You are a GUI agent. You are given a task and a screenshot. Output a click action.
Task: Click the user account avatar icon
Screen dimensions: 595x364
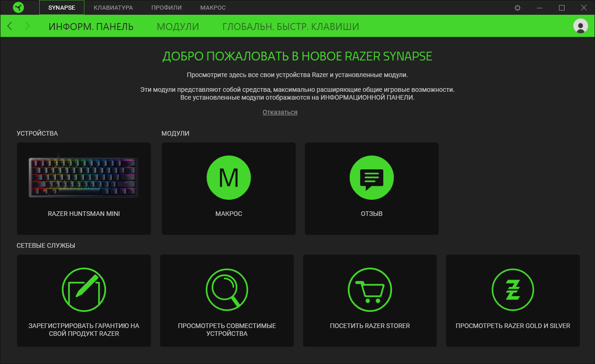coord(580,26)
